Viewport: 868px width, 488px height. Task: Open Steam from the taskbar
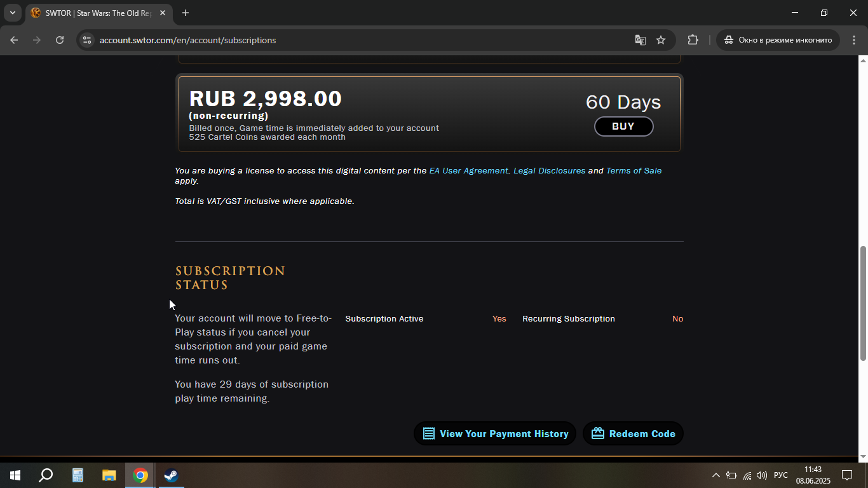click(171, 475)
